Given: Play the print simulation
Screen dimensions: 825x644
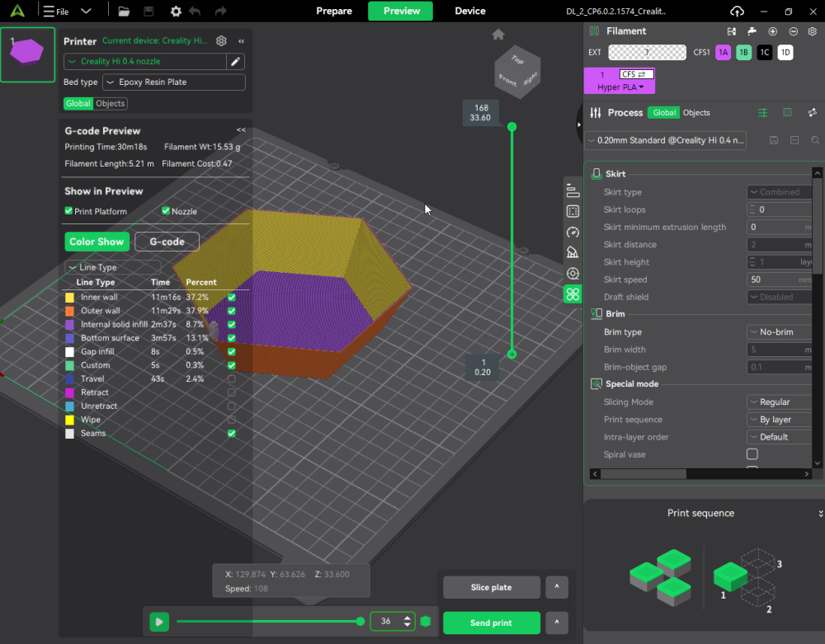Looking at the screenshot, I should 159,622.
